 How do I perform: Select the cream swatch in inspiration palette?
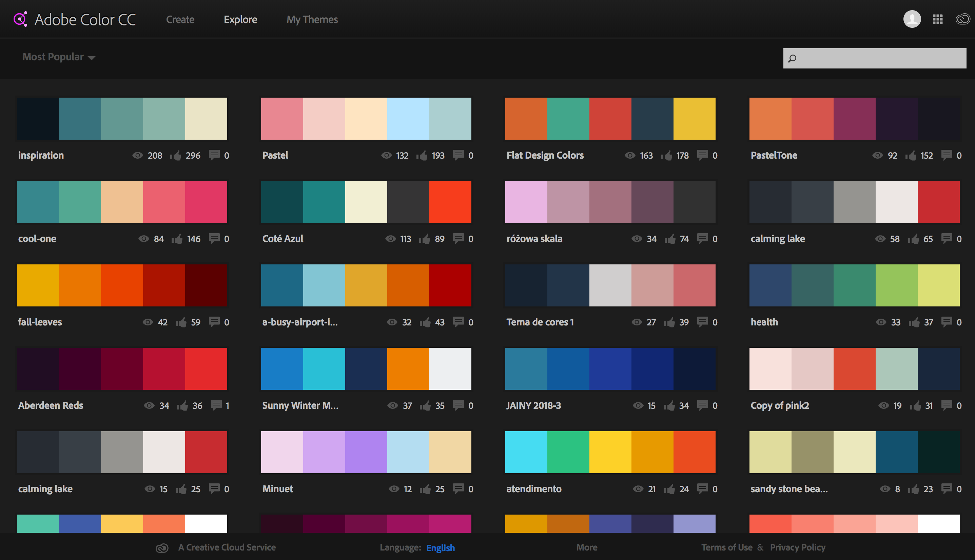click(x=206, y=118)
